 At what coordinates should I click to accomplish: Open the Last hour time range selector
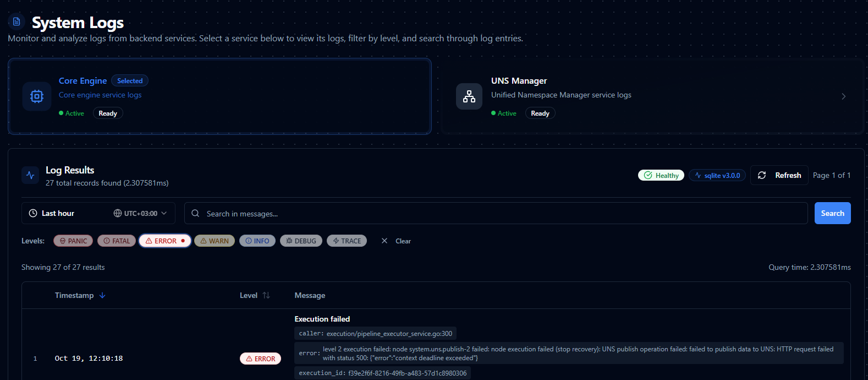pyautogui.click(x=98, y=213)
